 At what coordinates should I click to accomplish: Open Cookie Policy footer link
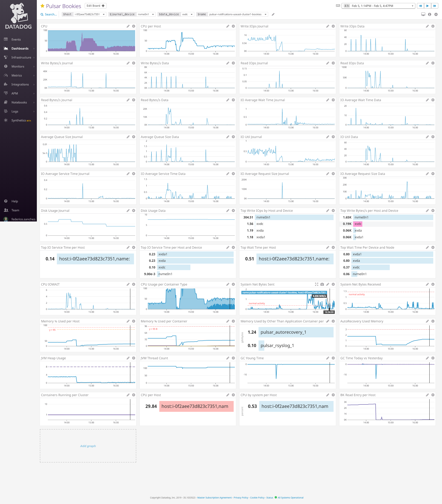coord(257,498)
